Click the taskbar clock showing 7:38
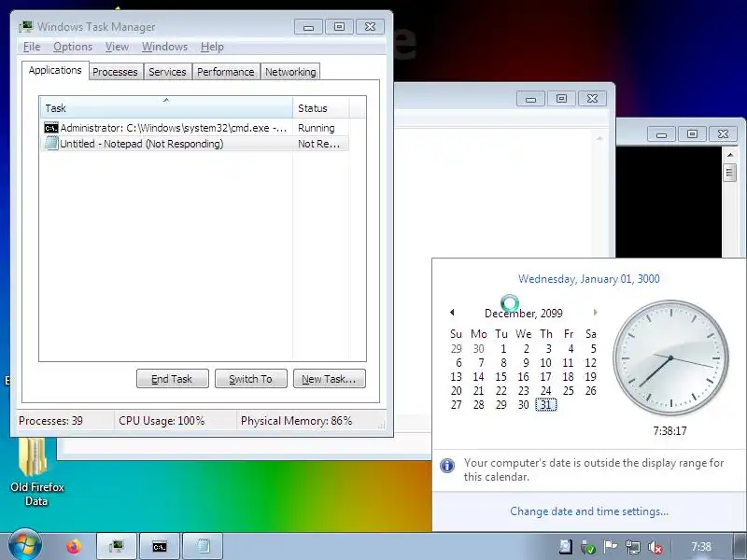 (x=701, y=547)
